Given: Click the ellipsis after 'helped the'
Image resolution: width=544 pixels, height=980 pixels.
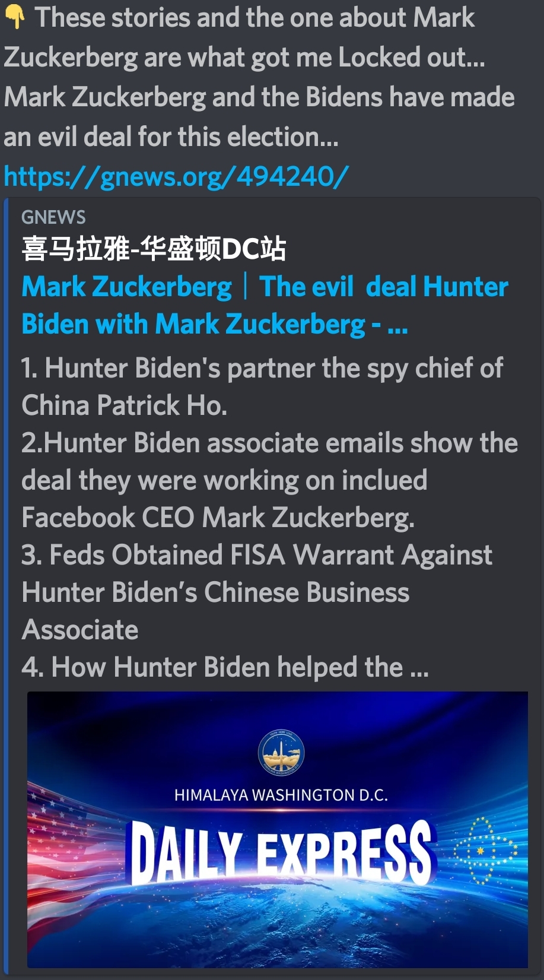Looking at the screenshot, I should point(419,668).
